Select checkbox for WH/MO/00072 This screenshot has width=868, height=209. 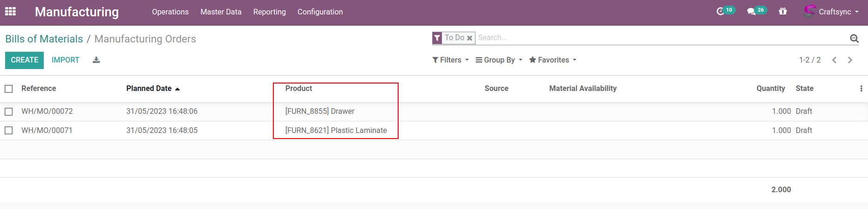(x=9, y=111)
